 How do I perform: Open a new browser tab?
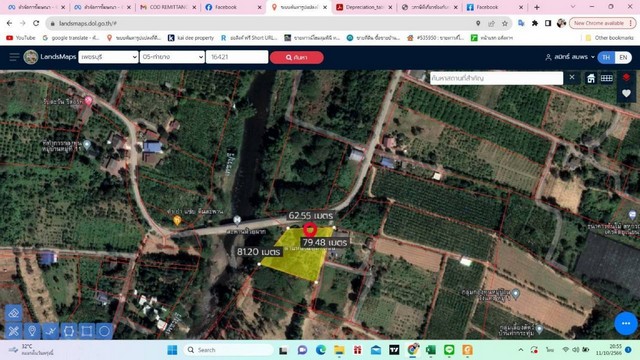537,7
